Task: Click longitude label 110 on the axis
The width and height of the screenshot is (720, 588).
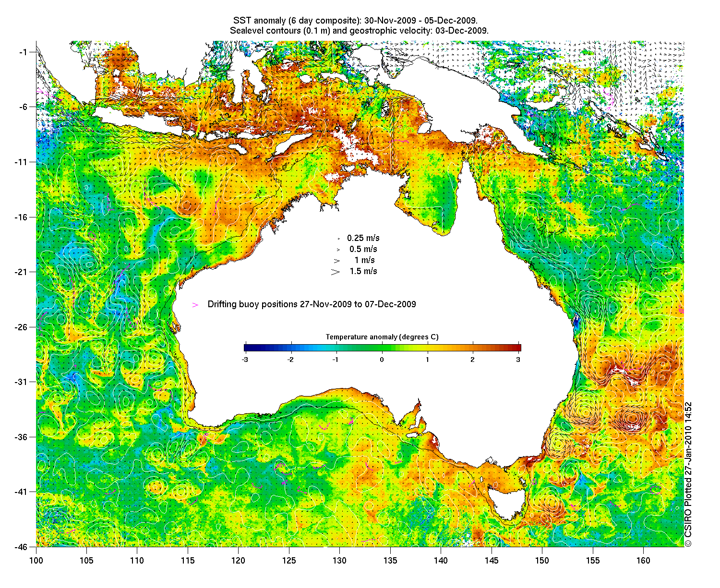Action: (137, 560)
